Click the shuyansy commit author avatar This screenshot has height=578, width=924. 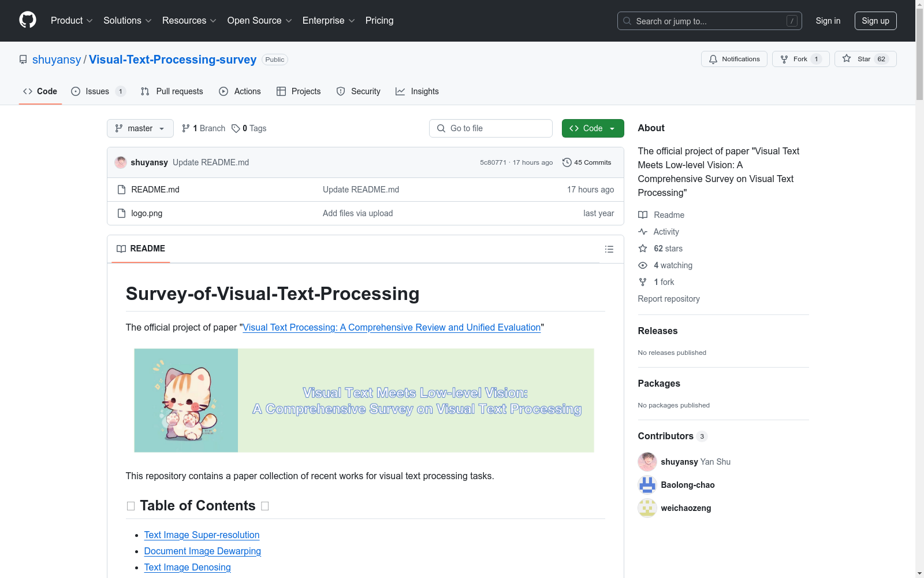(121, 162)
